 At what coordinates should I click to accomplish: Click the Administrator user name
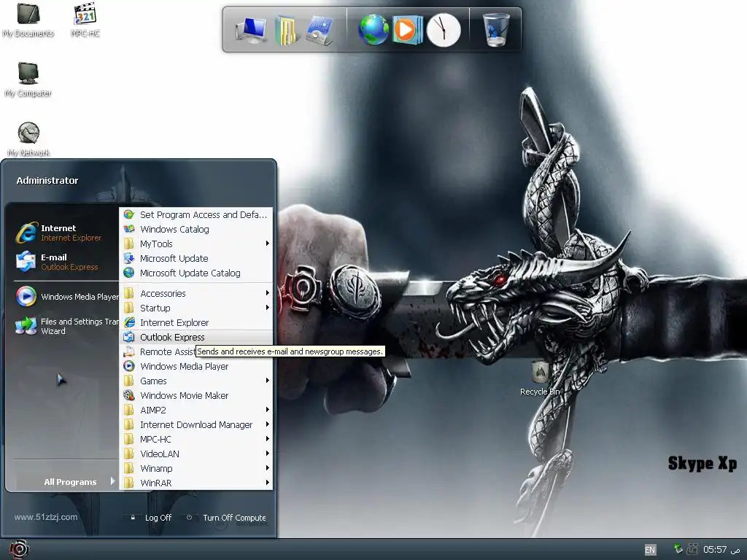[47, 181]
